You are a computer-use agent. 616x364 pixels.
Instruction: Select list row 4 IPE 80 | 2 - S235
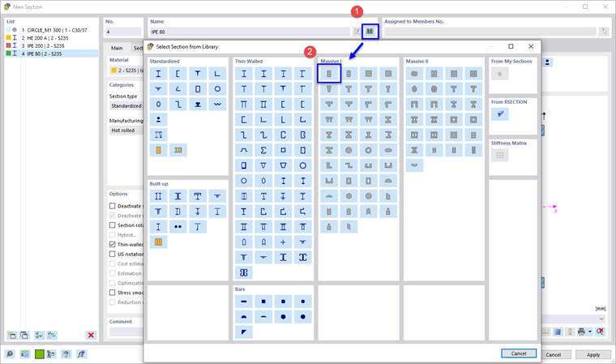pyautogui.click(x=51, y=54)
